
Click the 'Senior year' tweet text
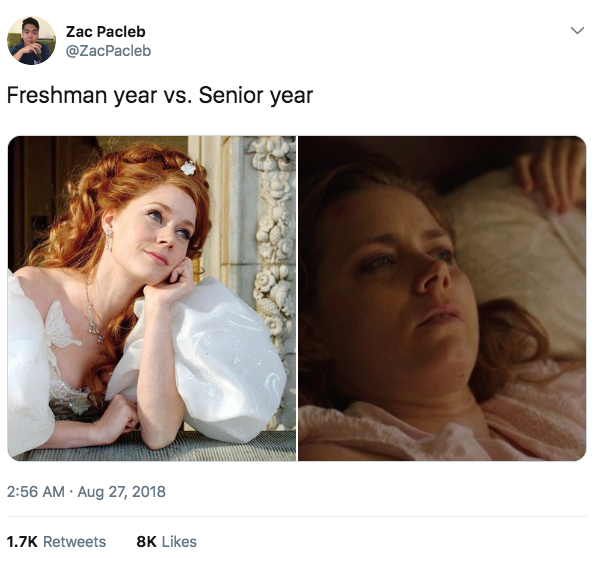click(x=256, y=95)
